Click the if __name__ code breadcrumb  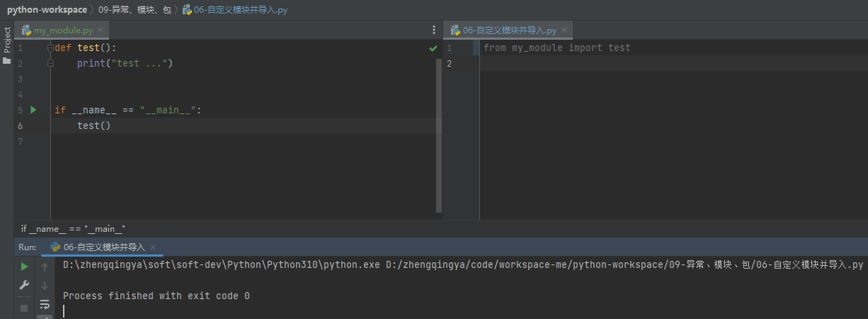pyautogui.click(x=73, y=228)
